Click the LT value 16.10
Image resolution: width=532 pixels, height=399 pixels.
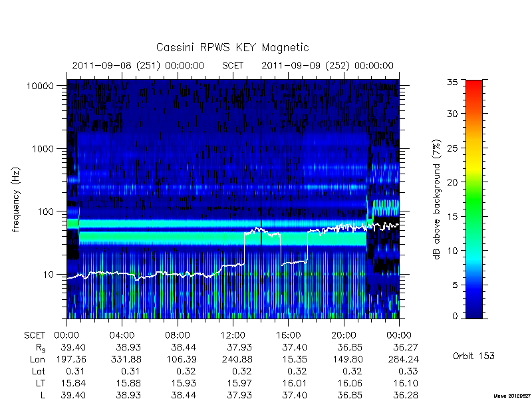pos(406,384)
